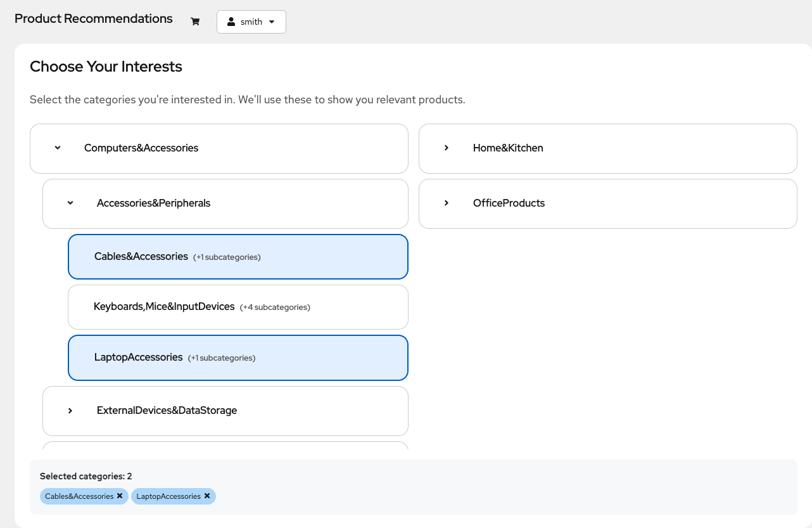This screenshot has width=812, height=528.
Task: Deselect the Cables&Accessories category card
Action: click(238, 257)
